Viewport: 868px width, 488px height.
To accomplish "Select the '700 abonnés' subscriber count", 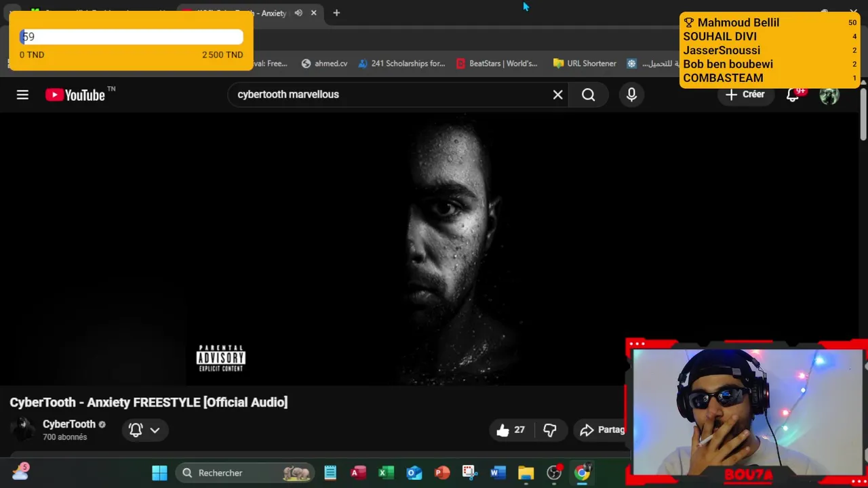I will 64,437.
